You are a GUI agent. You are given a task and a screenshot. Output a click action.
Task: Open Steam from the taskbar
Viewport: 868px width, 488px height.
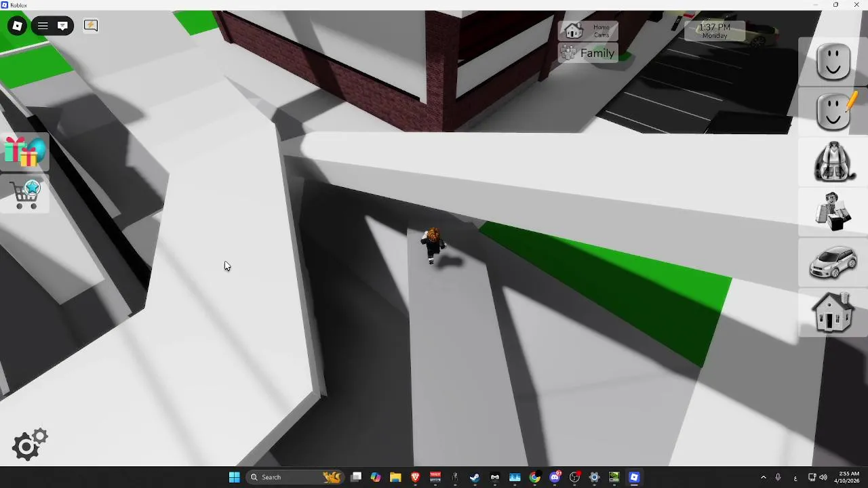coord(475,477)
